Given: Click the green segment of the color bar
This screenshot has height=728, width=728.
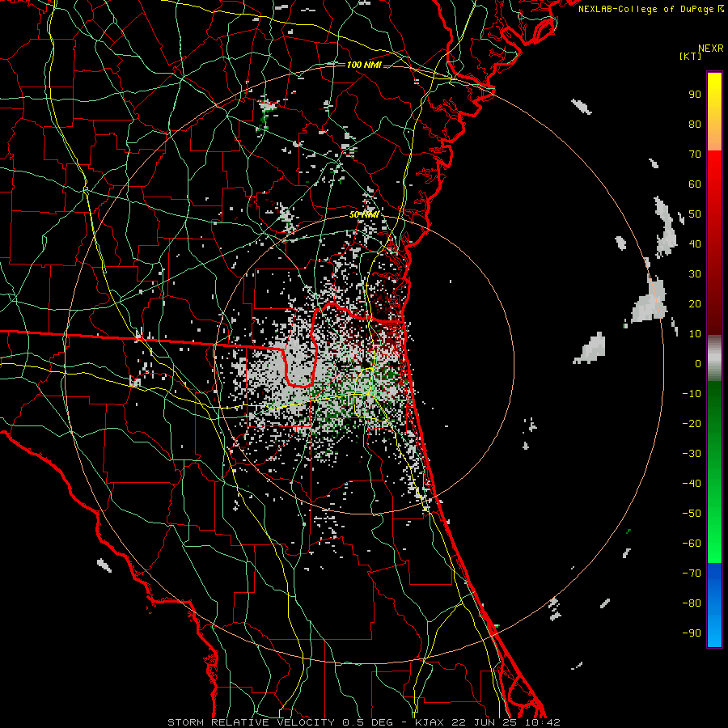Looking at the screenshot, I should (x=714, y=472).
